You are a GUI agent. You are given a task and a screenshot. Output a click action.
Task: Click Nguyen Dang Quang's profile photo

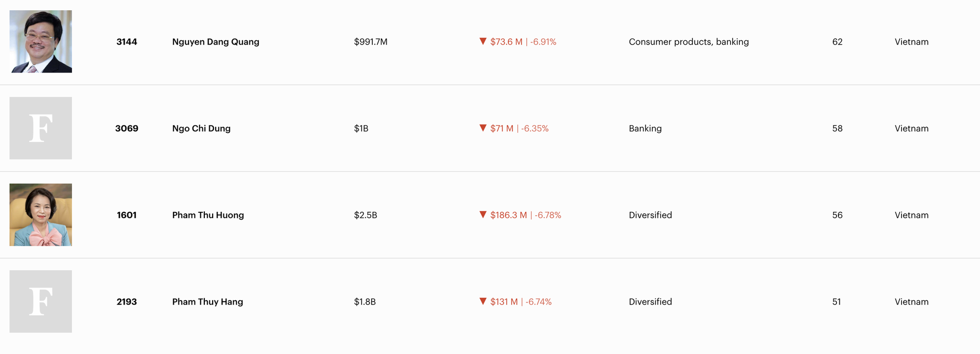coord(41,42)
